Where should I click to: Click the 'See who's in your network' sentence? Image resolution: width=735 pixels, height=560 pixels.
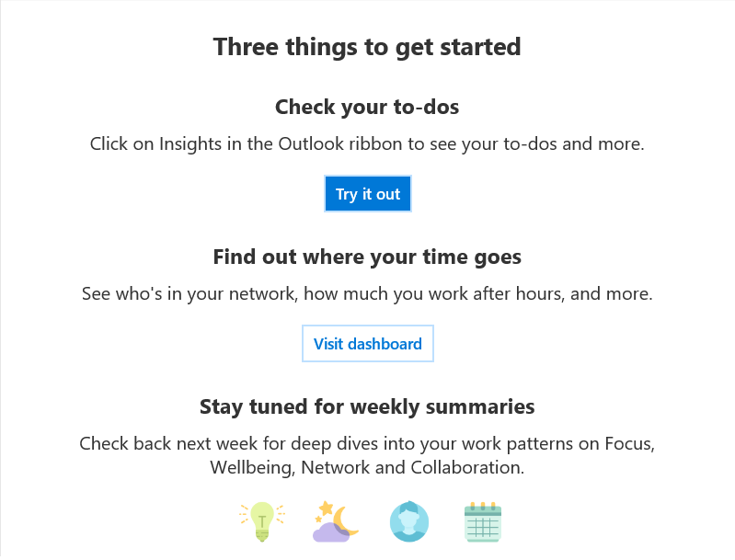367,294
